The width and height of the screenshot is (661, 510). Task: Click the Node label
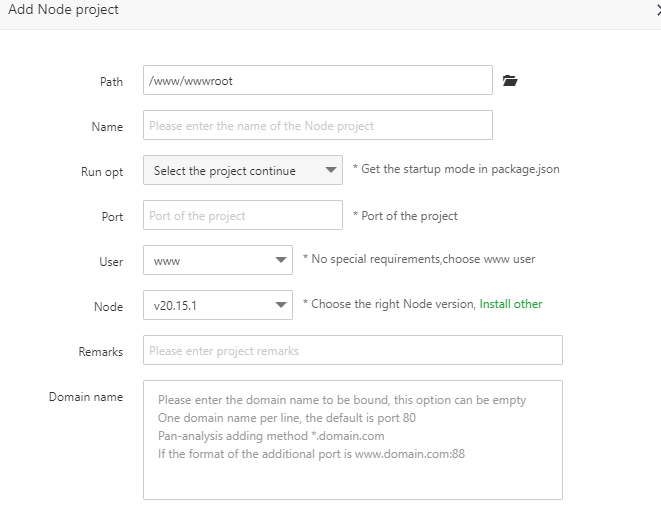(108, 307)
